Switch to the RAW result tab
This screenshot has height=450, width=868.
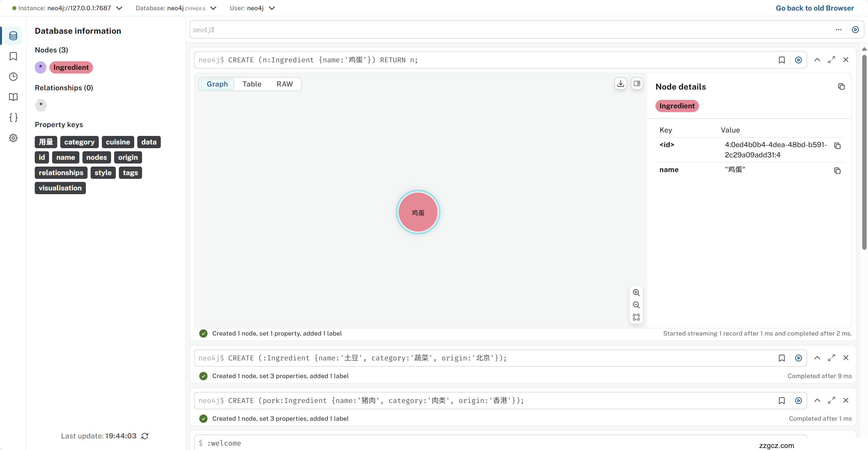284,84
